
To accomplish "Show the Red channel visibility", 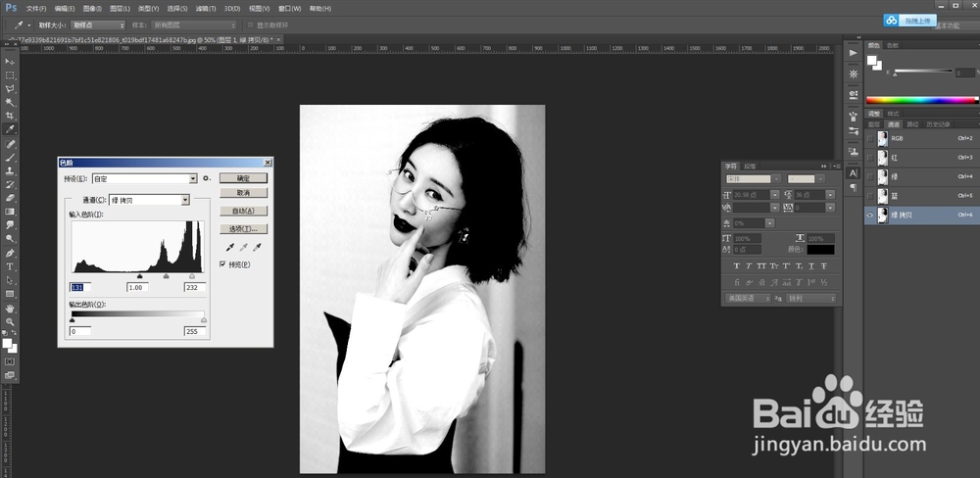I will point(870,158).
